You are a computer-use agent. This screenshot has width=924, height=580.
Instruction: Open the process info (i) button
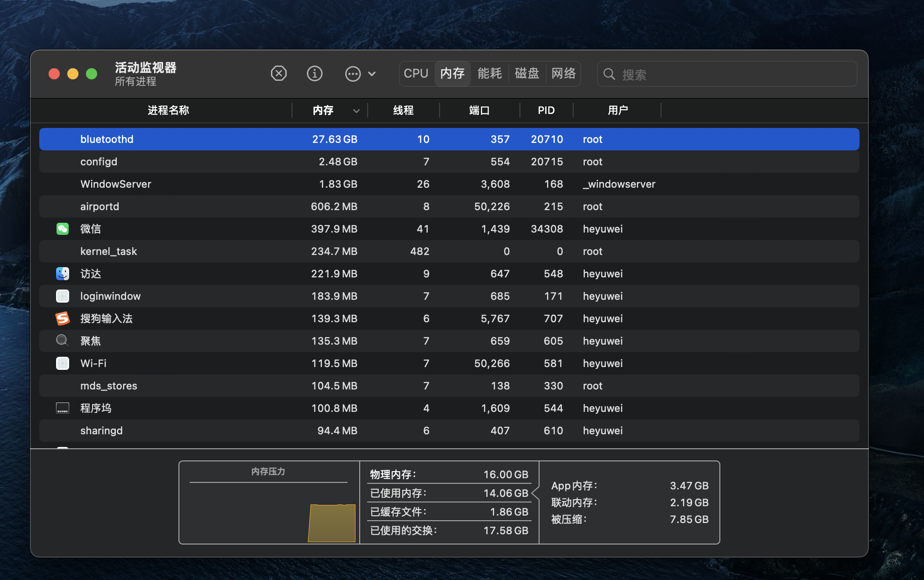[x=314, y=73]
